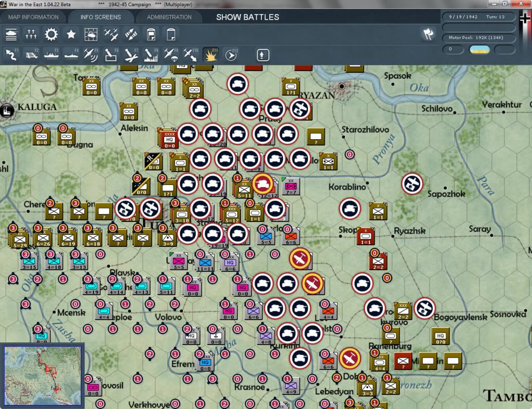This screenshot has height=409, width=532.
Task: Select the cyan armor unit 4=19
Action: [91, 286]
